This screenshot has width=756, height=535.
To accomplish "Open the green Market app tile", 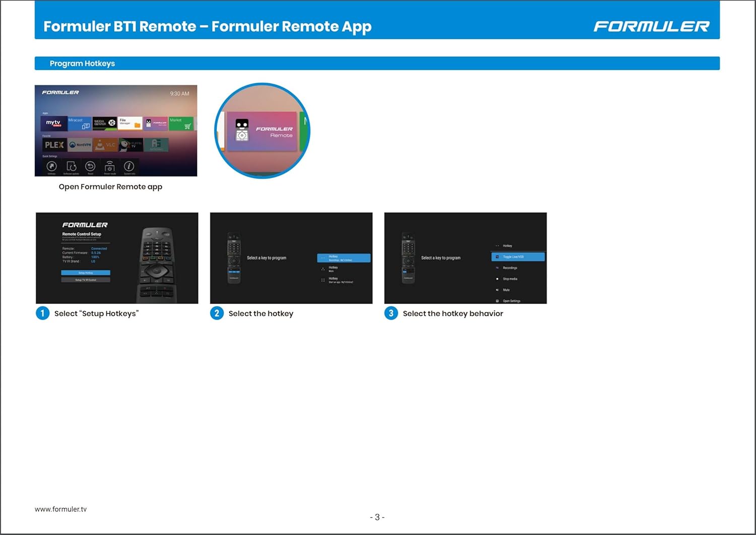I will 181,123.
